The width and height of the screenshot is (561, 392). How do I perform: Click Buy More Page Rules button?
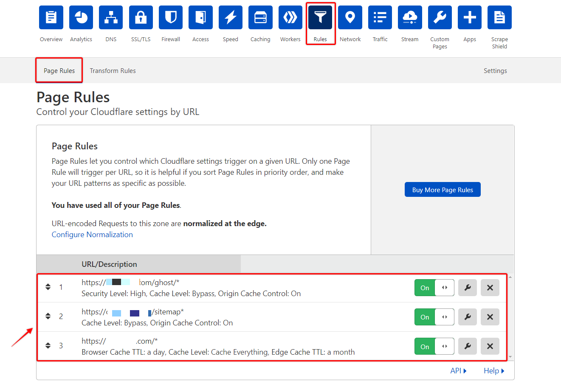point(443,190)
